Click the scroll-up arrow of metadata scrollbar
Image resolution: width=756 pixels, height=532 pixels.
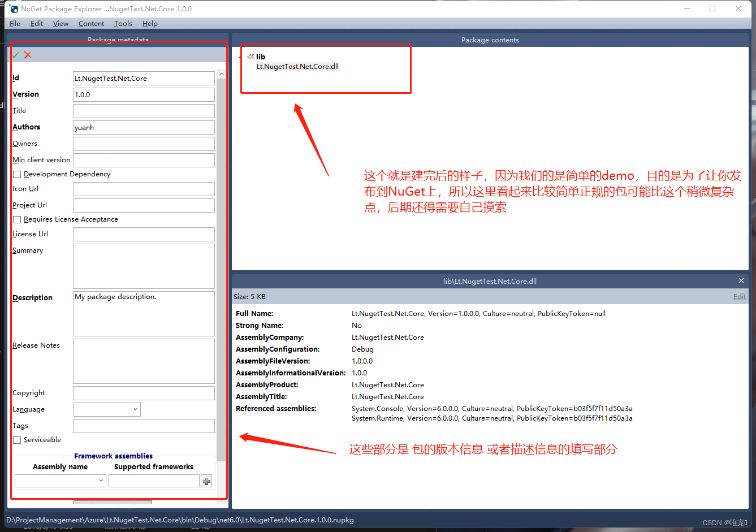(221, 74)
